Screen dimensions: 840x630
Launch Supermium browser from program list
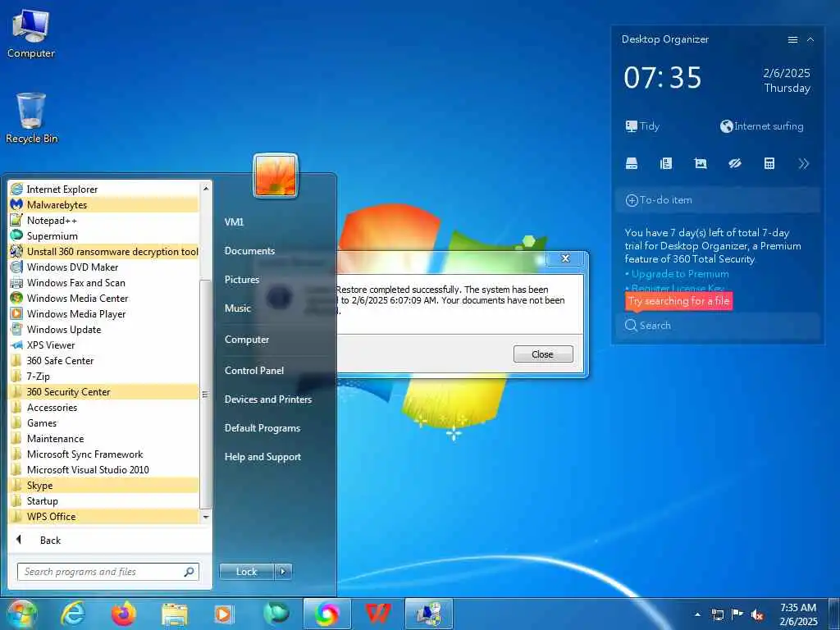(104, 235)
